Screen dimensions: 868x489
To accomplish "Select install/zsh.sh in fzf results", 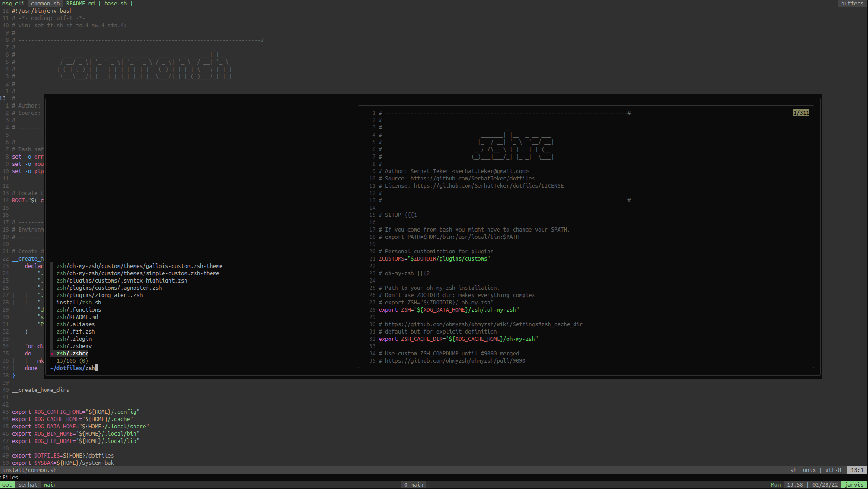I will pos(79,302).
